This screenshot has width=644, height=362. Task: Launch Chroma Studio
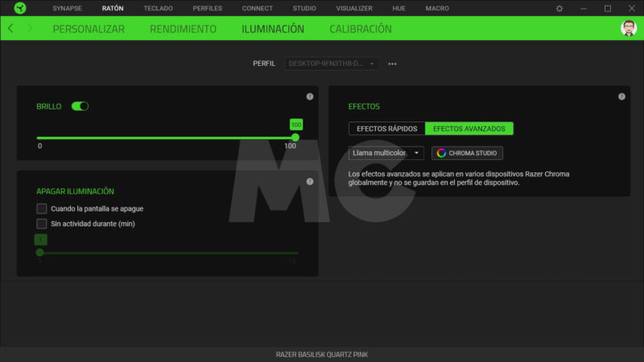click(467, 153)
